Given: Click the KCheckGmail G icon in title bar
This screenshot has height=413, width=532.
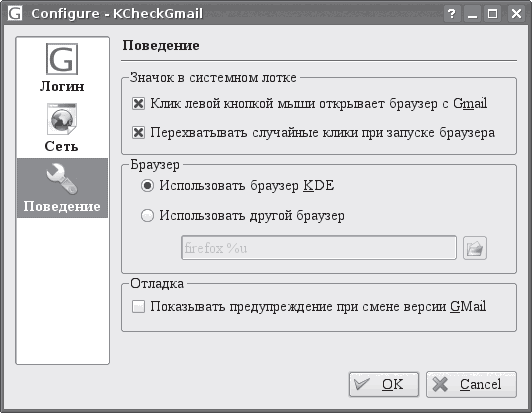Looking at the screenshot, I should [x=14, y=14].
